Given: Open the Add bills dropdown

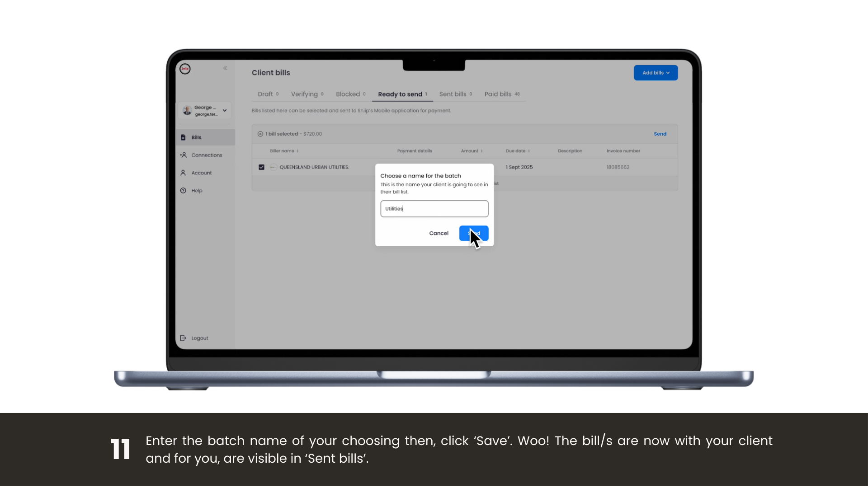Looking at the screenshot, I should [x=656, y=73].
